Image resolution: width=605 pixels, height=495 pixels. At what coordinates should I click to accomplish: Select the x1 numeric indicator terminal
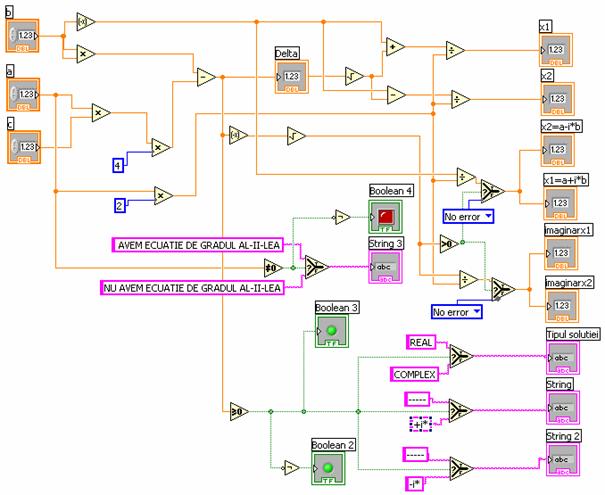(555, 50)
